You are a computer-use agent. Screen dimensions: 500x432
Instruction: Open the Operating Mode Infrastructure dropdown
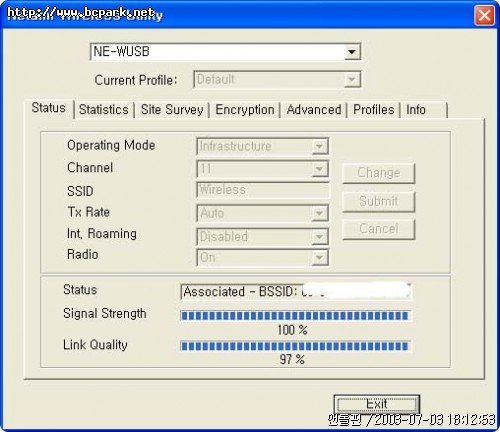coord(263,146)
